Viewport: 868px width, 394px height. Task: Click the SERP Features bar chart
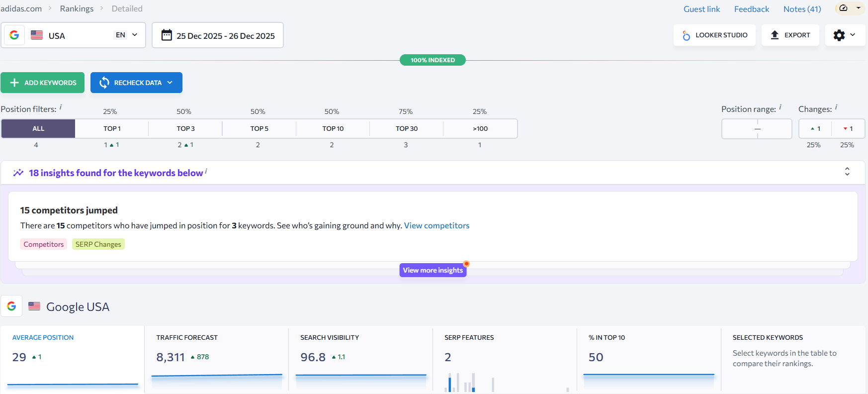tap(507, 382)
